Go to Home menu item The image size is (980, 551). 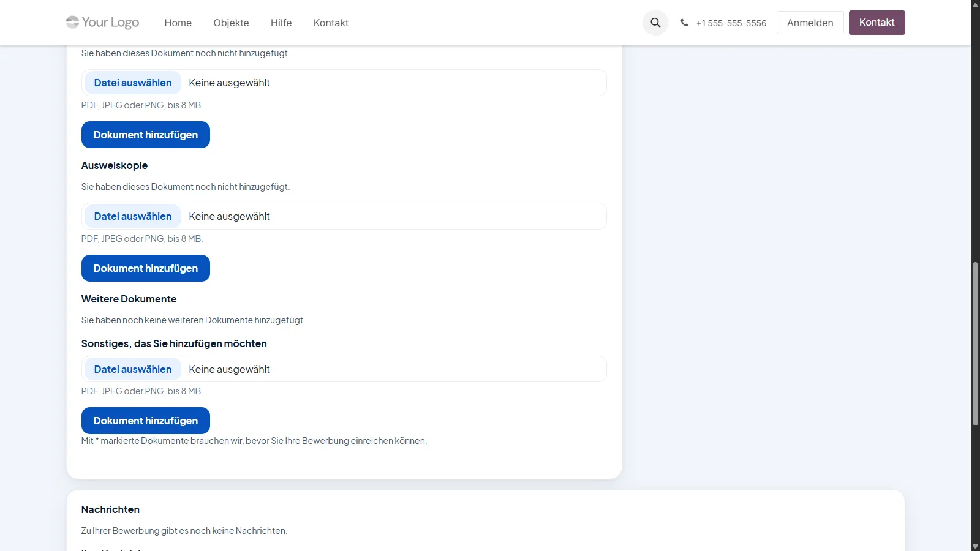tap(178, 23)
